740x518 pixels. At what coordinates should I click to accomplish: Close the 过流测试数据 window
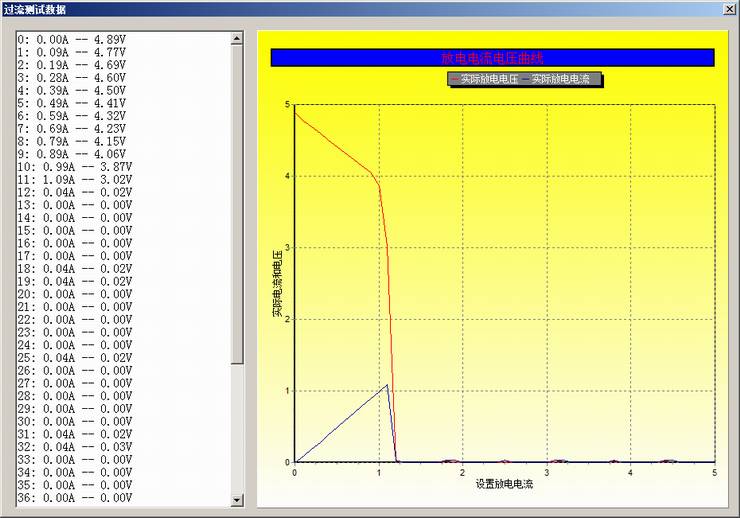729,9
